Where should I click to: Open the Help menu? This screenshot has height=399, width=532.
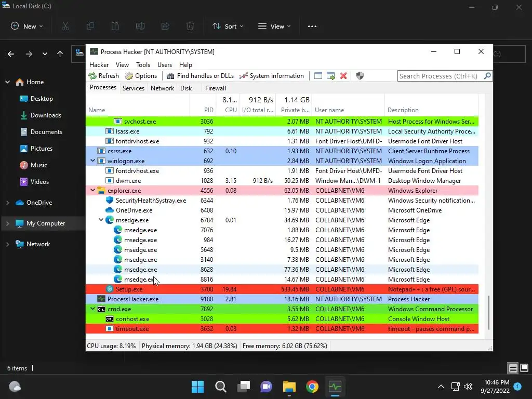(185, 65)
